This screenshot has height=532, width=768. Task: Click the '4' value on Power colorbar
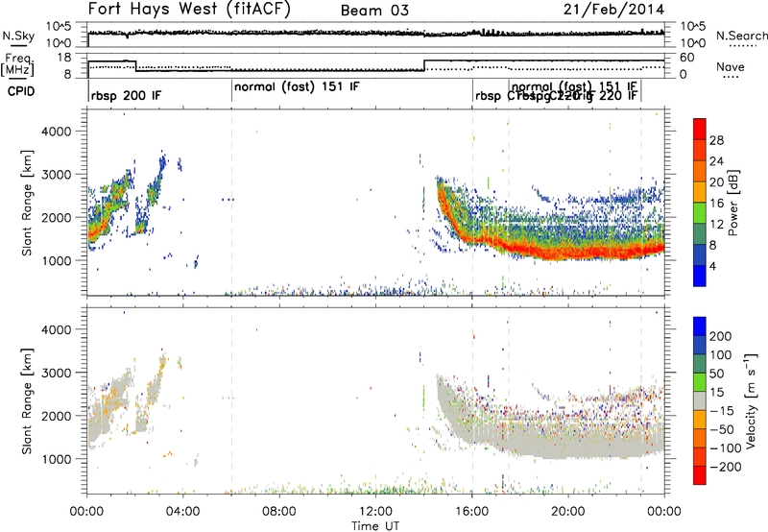point(712,266)
